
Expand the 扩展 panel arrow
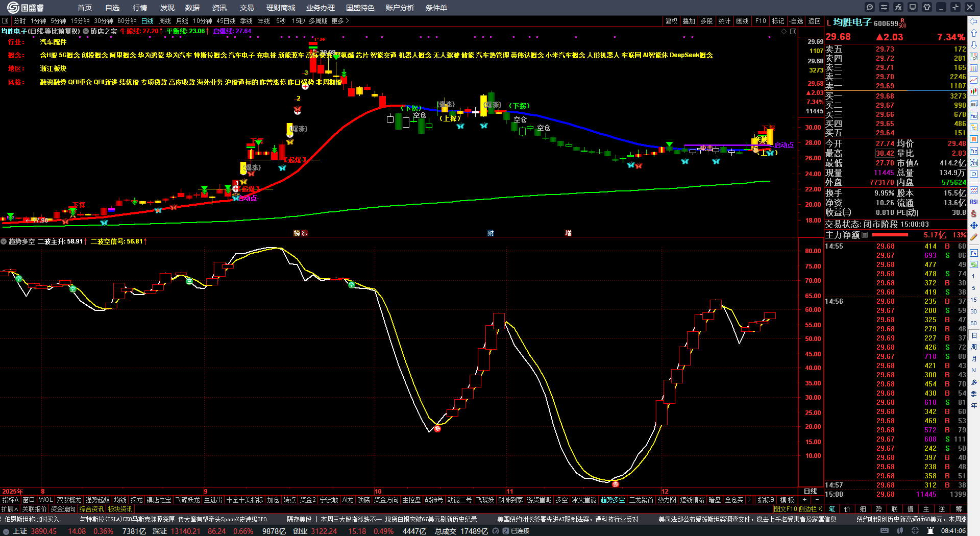pos(10,509)
